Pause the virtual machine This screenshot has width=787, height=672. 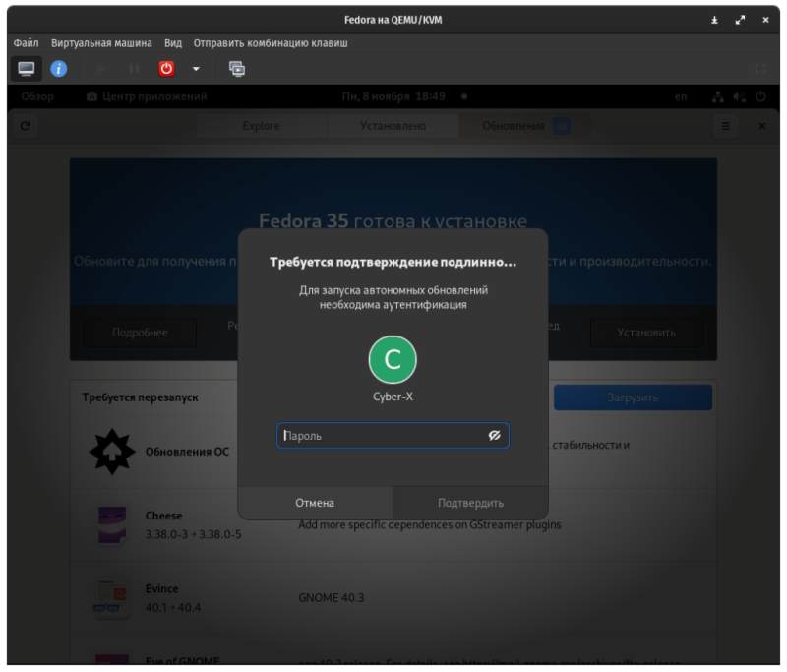coord(134,69)
